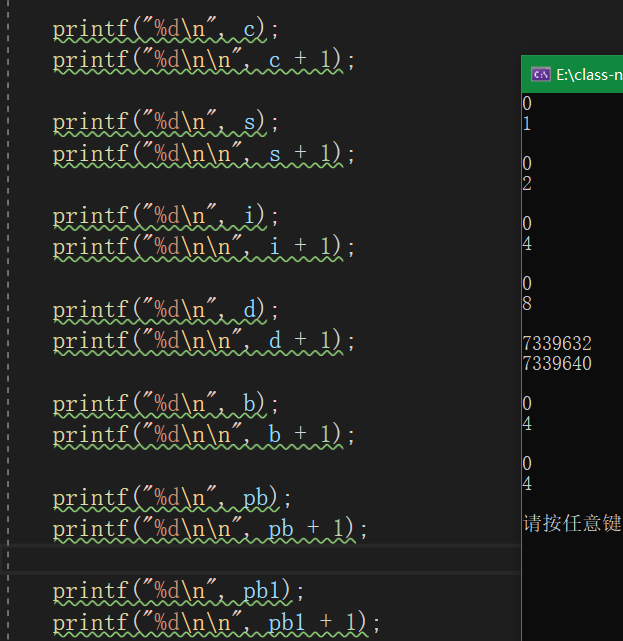Viewport: 623px width, 641px height.
Task: Click the line printing c + 1
Action: (204, 61)
